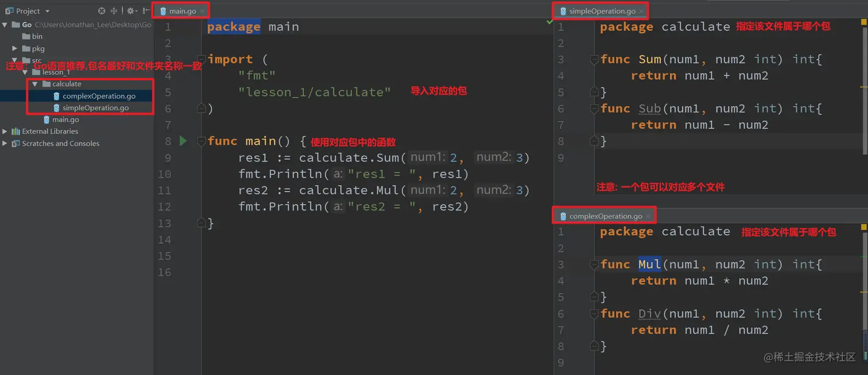Click "return num1 - num2" line
This screenshot has width=868, height=375.
699,124
